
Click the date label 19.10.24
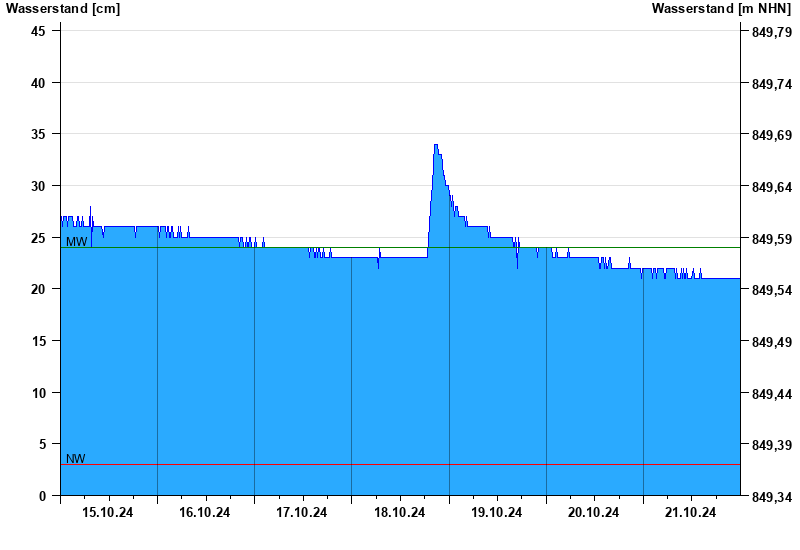pyautogui.click(x=496, y=512)
